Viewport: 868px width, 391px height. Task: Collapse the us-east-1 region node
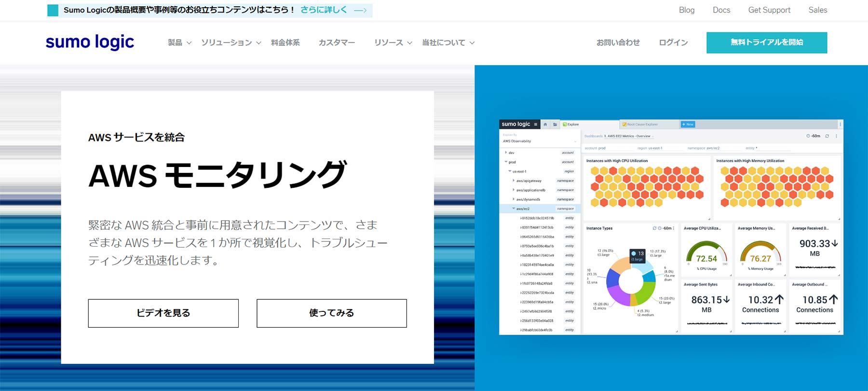point(510,171)
